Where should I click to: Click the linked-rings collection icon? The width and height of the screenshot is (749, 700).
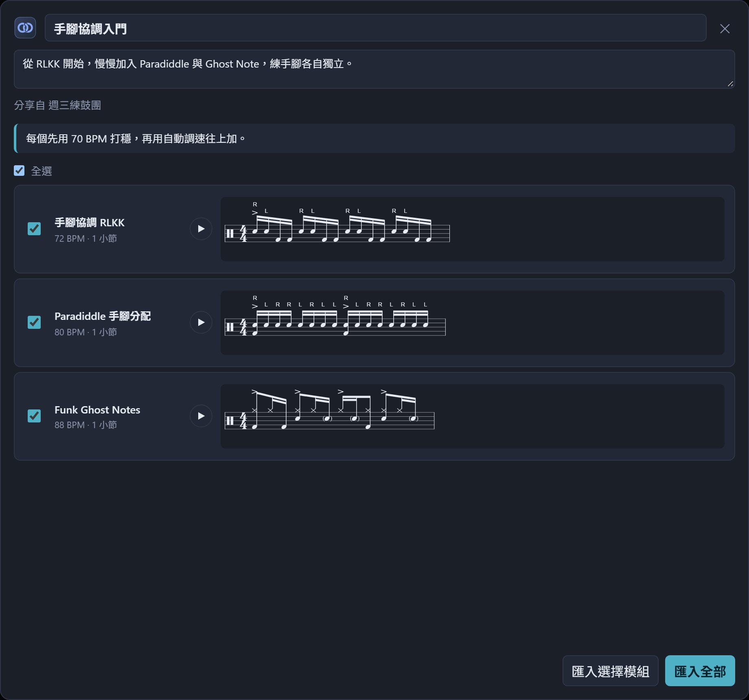[x=25, y=28]
